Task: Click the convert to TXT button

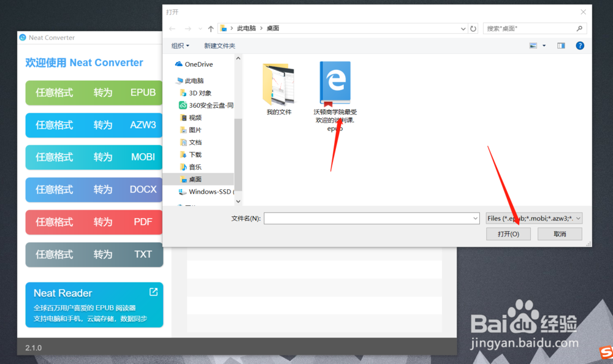Action: pos(94,254)
